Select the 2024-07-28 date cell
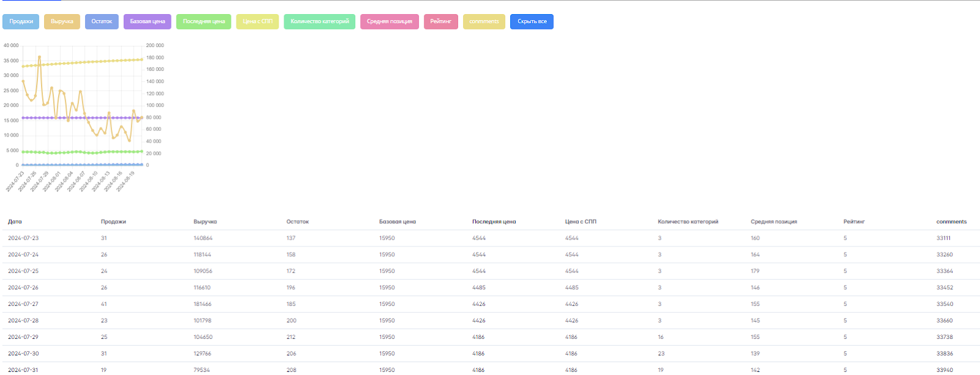 tap(23, 321)
